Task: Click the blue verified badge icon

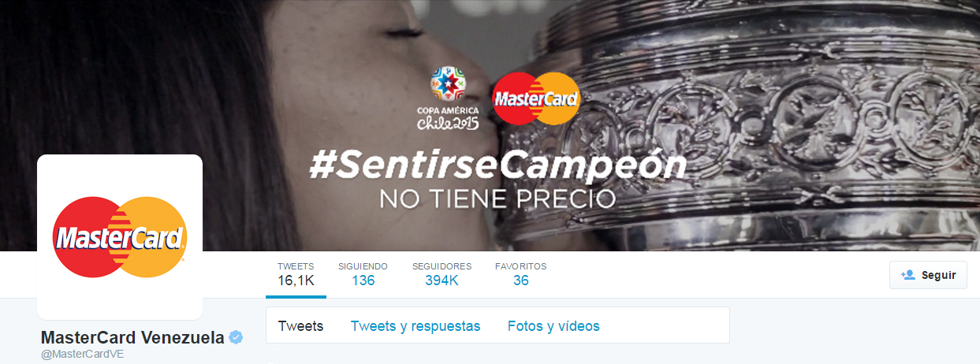Action: coord(236,338)
